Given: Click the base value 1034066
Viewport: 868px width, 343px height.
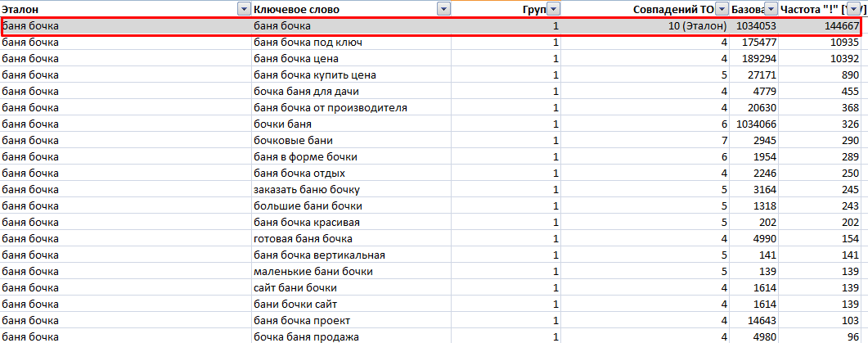Looking at the screenshot, I should 756,124.
